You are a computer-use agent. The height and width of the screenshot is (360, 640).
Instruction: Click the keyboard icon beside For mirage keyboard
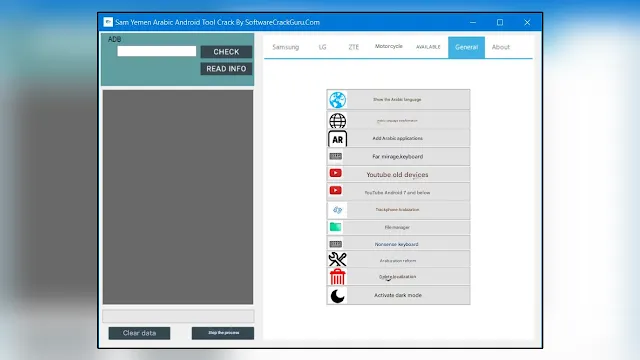336,156
